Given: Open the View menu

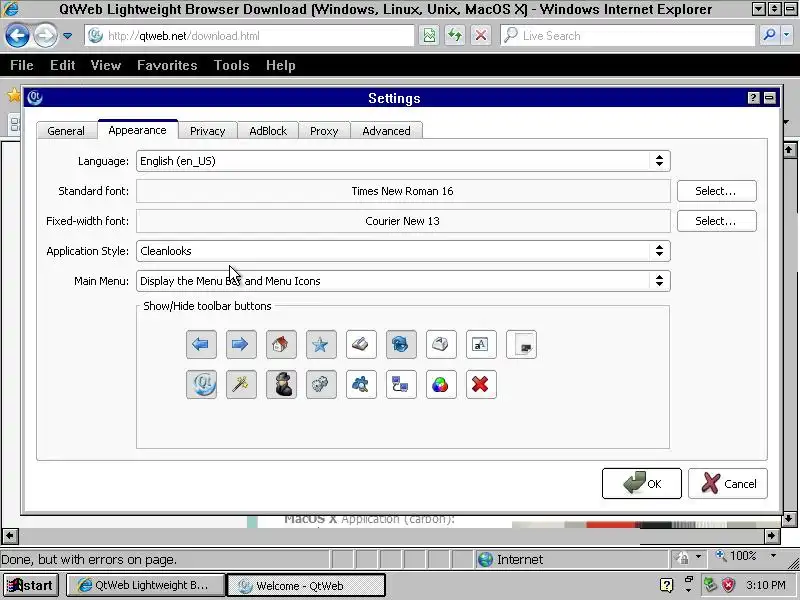Looking at the screenshot, I should 106,65.
